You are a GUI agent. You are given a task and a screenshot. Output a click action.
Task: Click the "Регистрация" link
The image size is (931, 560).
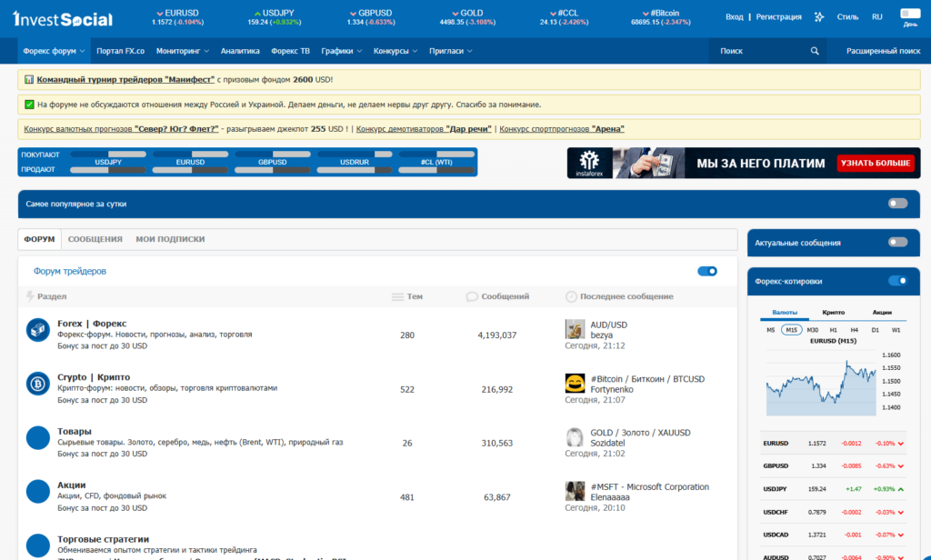point(778,16)
